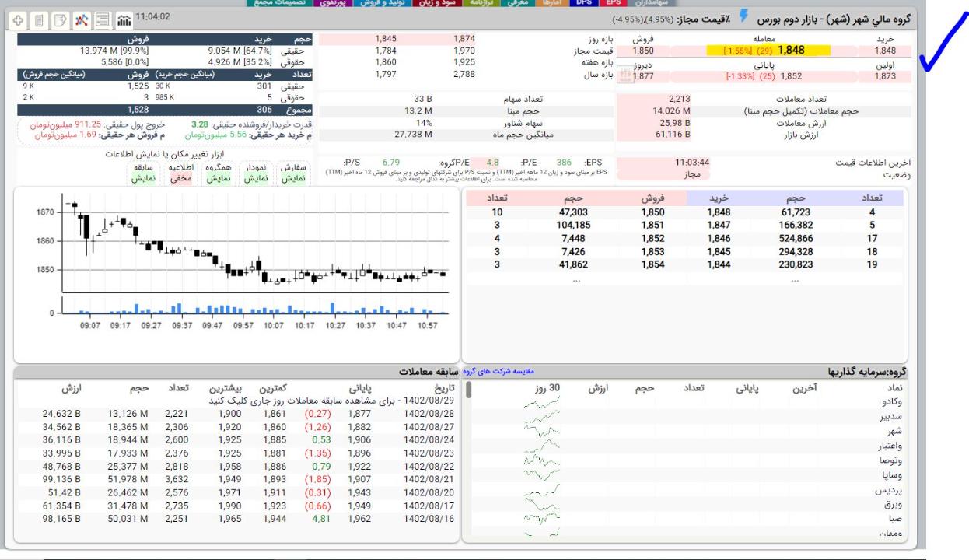Open the سود و زیان tab
Screen dimensions: 969x560
(438, 3)
